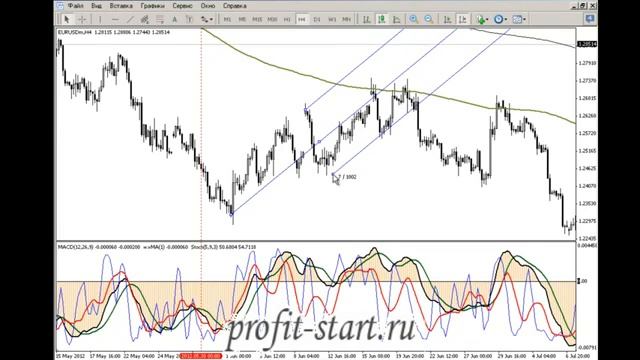Expand the arrows tool dropdown arrow
This screenshot has width=640, height=360.
coord(211,19)
